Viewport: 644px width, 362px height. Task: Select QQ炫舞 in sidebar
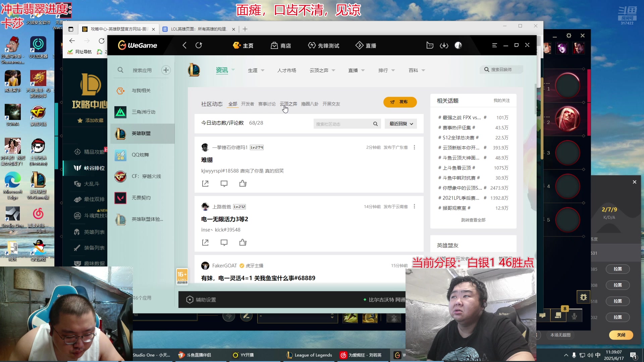click(143, 155)
